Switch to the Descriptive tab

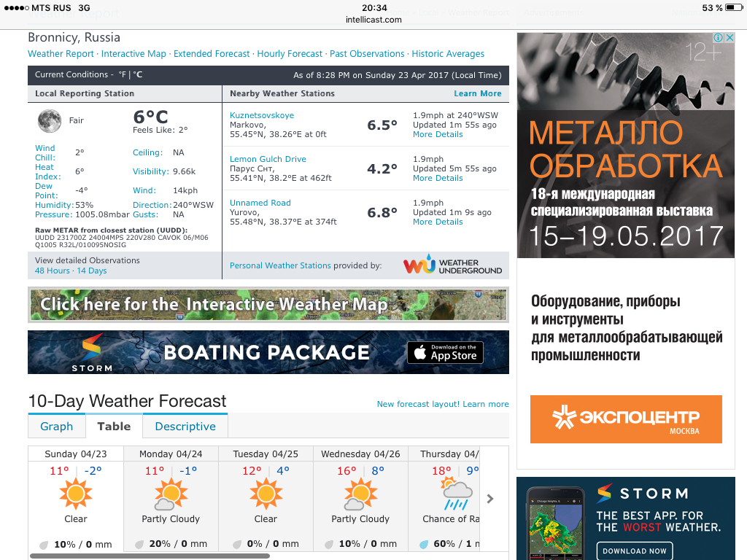[x=185, y=427]
